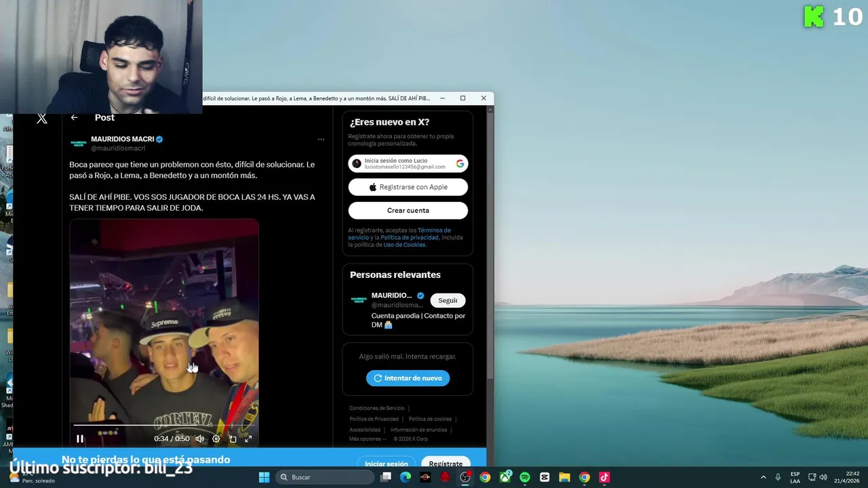
Task: Seek along the video progress bar
Action: point(163,426)
